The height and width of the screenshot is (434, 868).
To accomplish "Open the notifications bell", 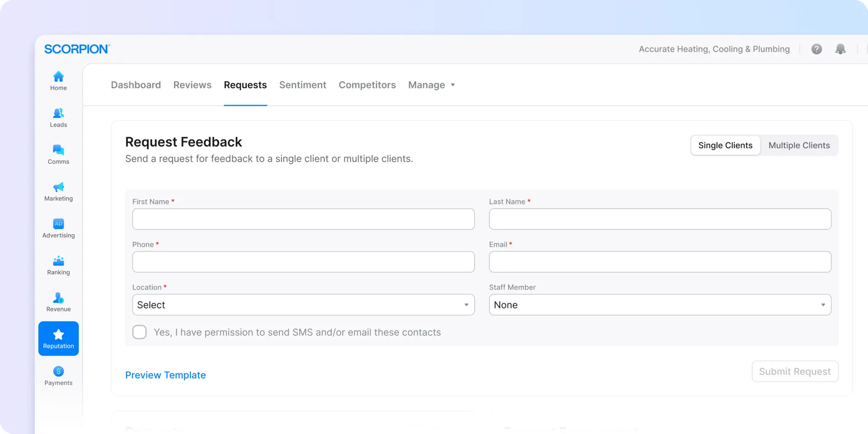I will tap(840, 49).
